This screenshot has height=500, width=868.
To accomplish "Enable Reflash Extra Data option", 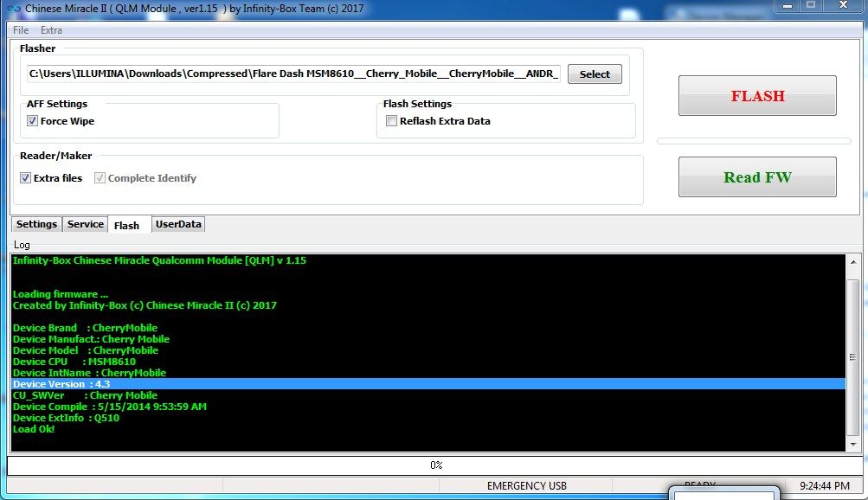I will click(x=392, y=121).
